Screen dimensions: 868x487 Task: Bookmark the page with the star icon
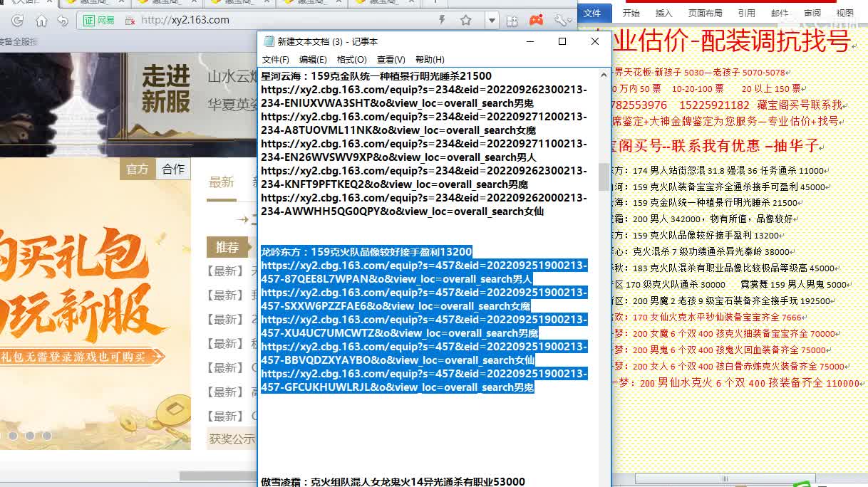pos(466,20)
